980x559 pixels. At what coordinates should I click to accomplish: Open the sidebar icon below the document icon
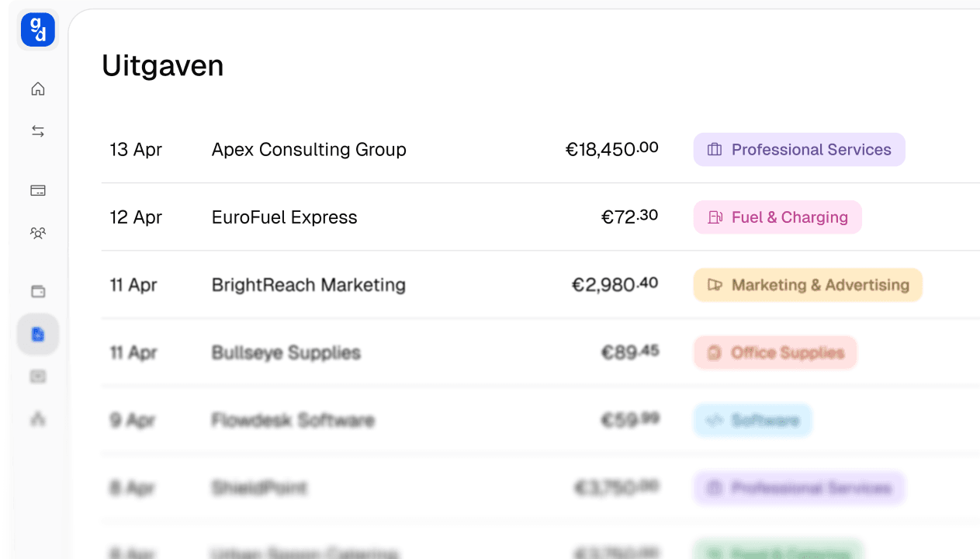tap(38, 377)
